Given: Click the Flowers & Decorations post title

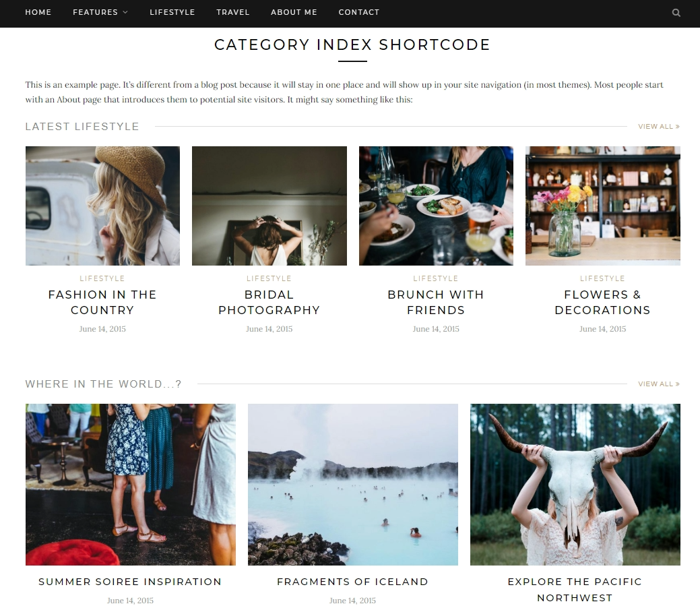Looking at the screenshot, I should point(603,303).
